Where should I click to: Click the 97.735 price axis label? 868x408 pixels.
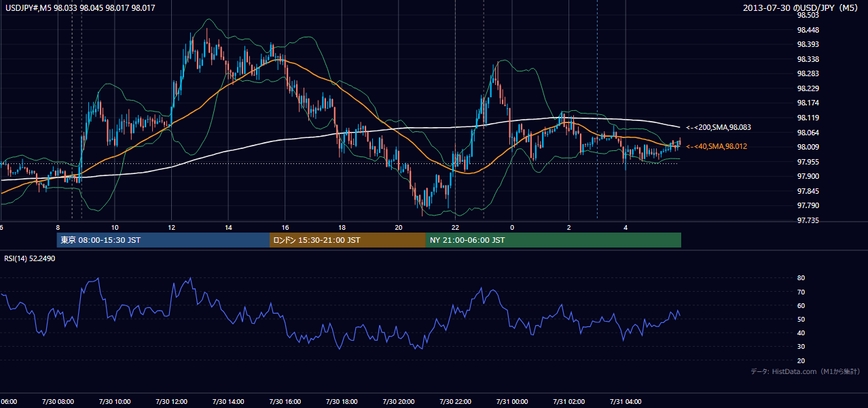click(x=808, y=220)
